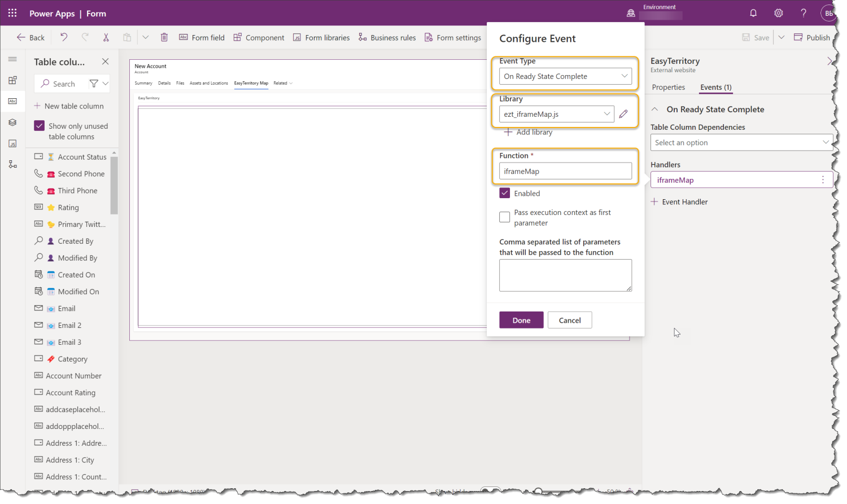Open the Table Column Dependencies dropdown

tap(741, 142)
